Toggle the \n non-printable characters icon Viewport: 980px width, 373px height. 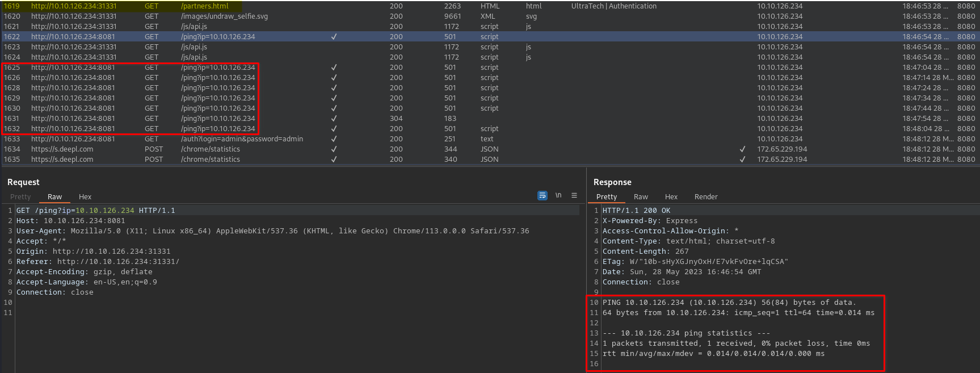558,195
